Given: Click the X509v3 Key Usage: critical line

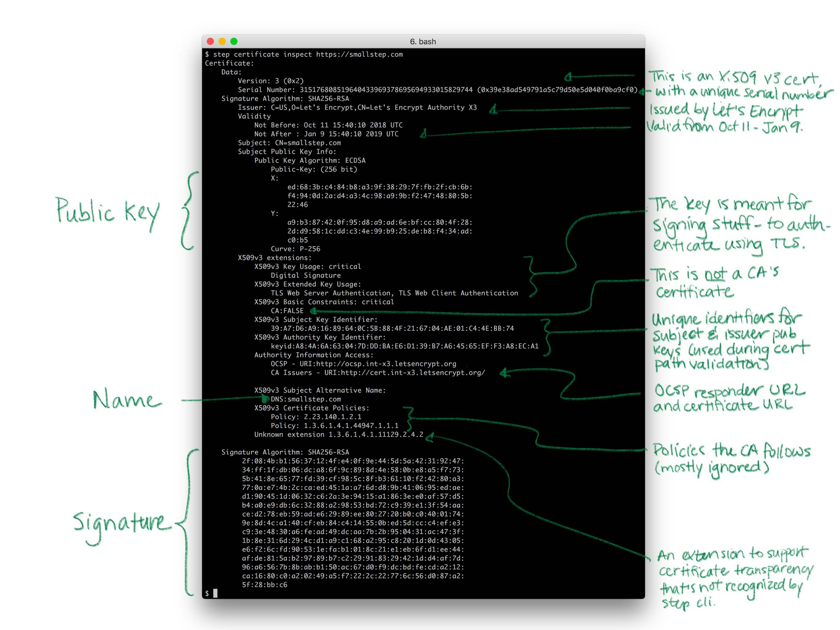Looking at the screenshot, I should point(307,266).
